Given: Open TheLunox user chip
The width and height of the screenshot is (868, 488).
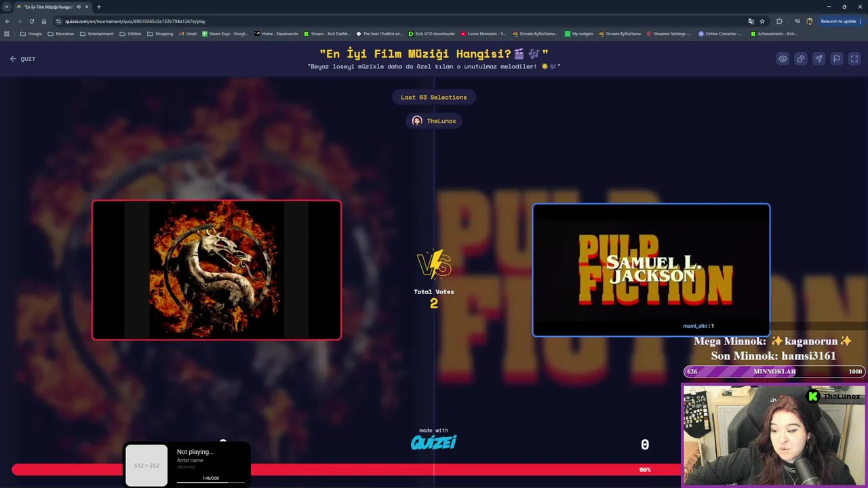Looking at the screenshot, I should coord(434,121).
